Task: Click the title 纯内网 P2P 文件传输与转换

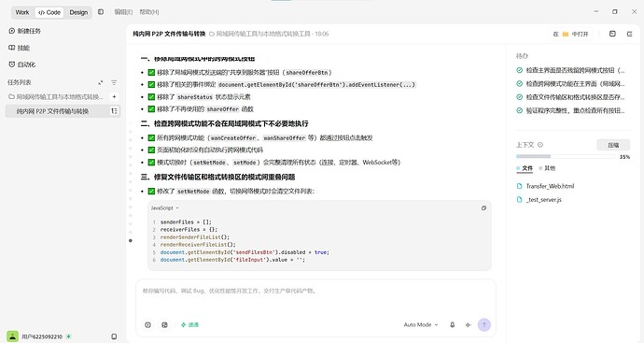Action: click(x=169, y=34)
